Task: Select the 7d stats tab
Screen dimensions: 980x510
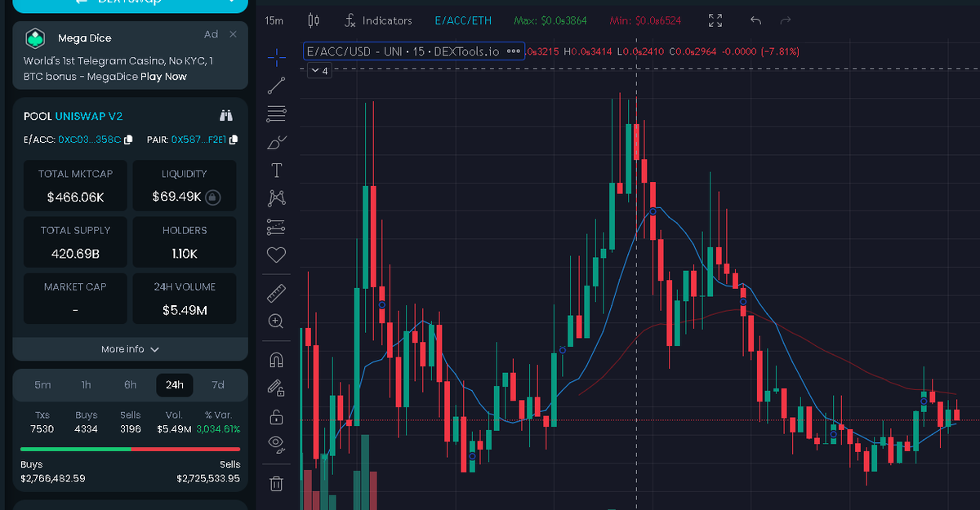Action: click(x=218, y=385)
